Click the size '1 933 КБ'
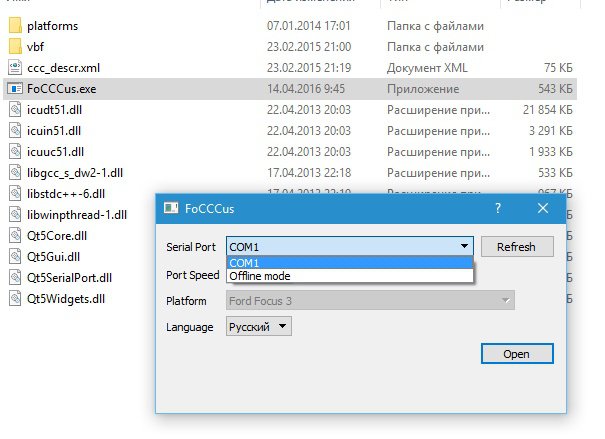 coord(551,152)
